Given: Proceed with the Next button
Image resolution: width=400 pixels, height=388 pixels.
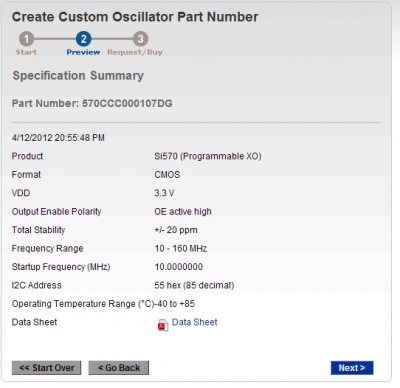Looking at the screenshot, I should [352, 368].
